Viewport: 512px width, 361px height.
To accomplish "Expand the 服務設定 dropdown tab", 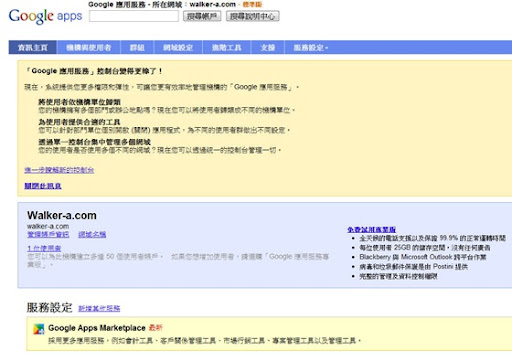I will coord(311,47).
